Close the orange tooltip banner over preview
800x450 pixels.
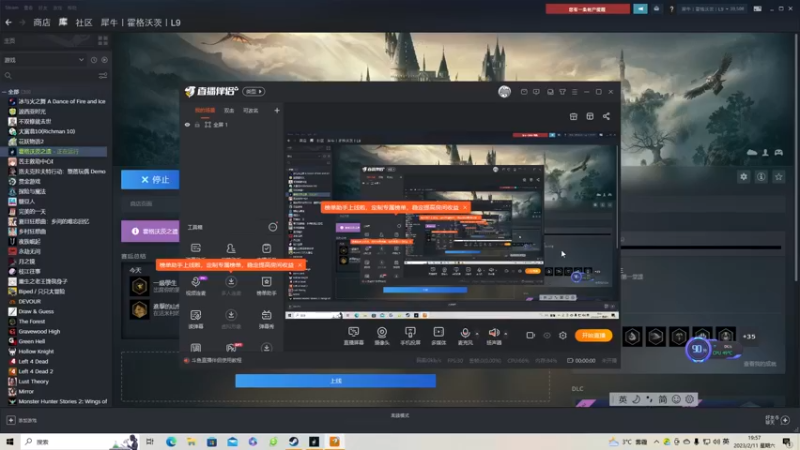click(465, 207)
